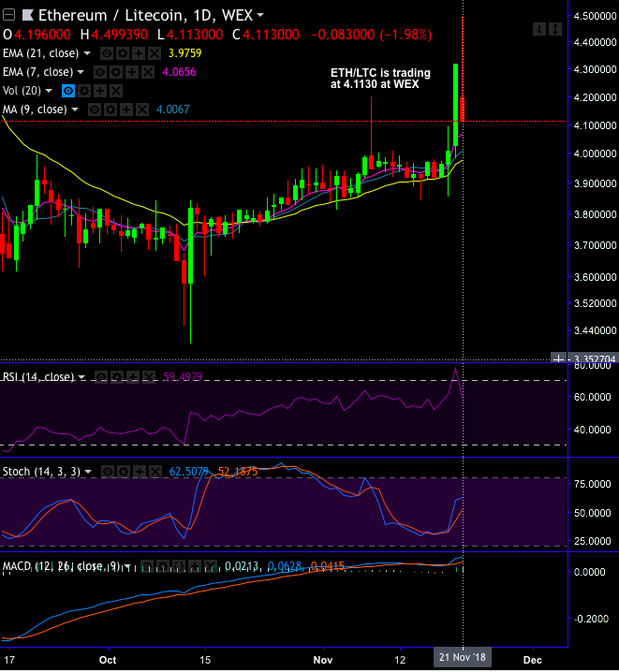Remove the Stoch indicator with its X icon
The width and height of the screenshot is (619, 672).
pyautogui.click(x=155, y=472)
